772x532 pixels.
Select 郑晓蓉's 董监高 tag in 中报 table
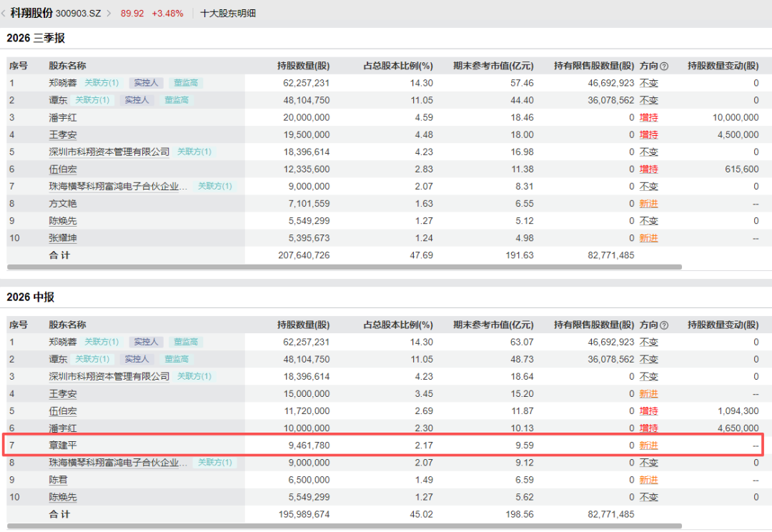pos(186,342)
